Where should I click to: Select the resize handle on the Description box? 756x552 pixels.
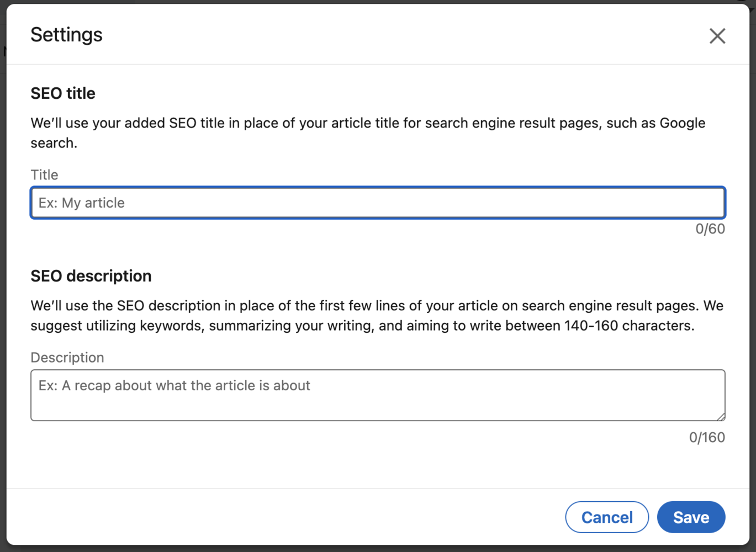[x=720, y=417]
